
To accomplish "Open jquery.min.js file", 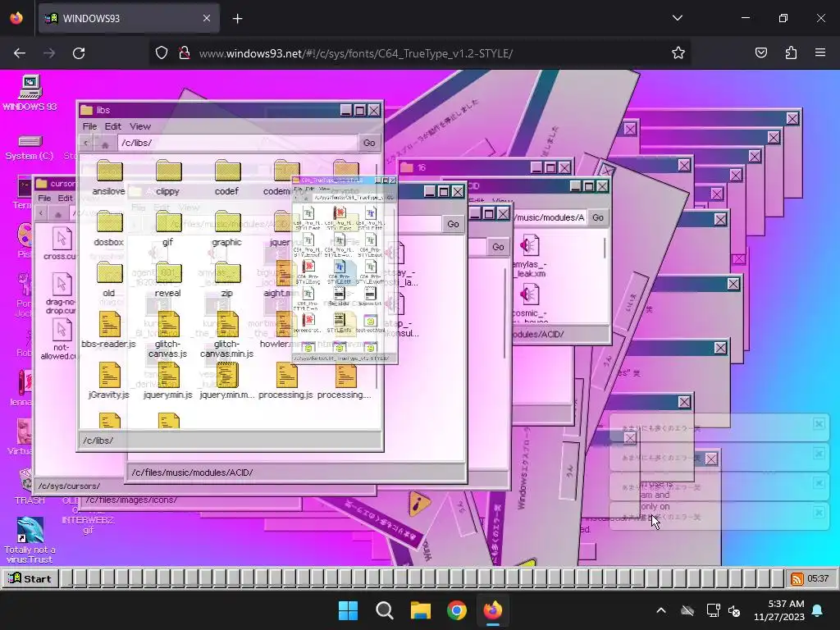I will 167,381.
